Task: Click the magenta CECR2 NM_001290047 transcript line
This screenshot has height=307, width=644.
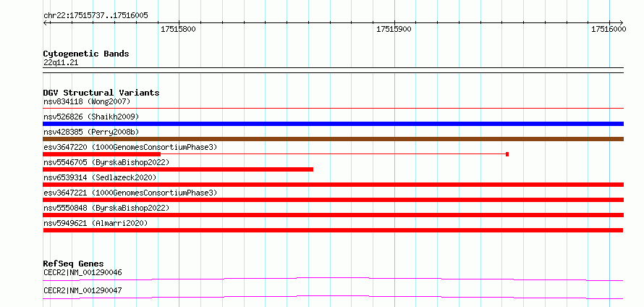Action: coord(333,297)
